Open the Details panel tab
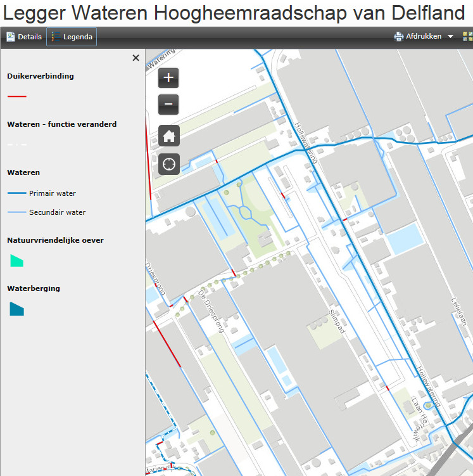The height and width of the screenshot is (476, 473). (24, 37)
